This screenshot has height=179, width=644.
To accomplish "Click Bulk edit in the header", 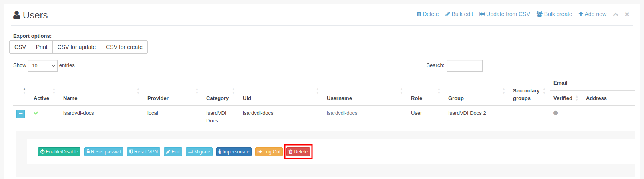I will [459, 14].
